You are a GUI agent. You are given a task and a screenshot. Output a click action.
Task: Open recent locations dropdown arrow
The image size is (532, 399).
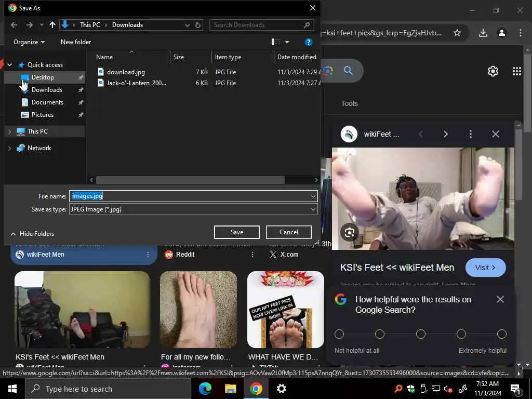coord(42,25)
